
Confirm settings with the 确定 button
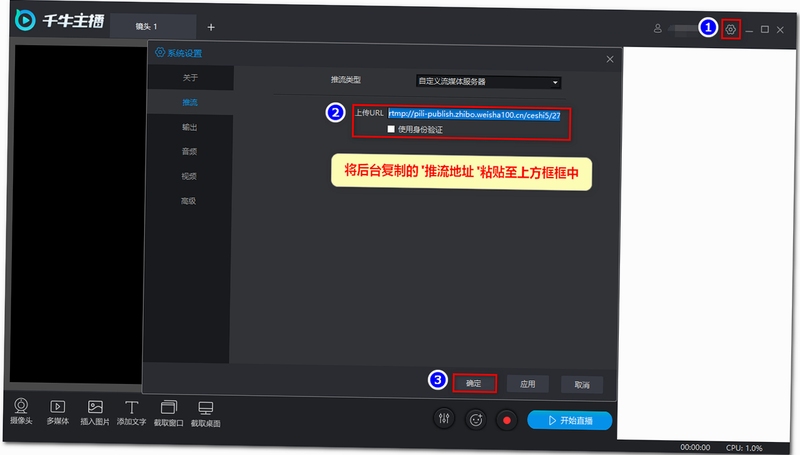474,383
